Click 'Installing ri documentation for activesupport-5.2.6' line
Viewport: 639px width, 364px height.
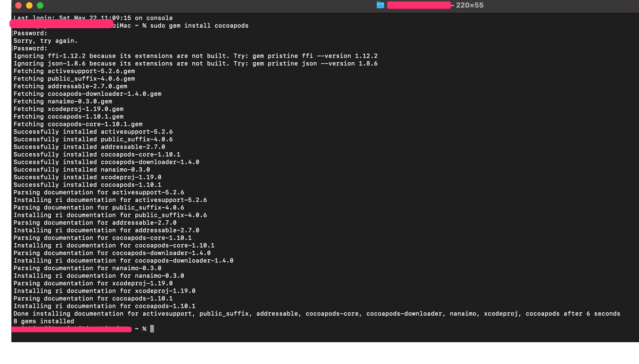(x=110, y=200)
